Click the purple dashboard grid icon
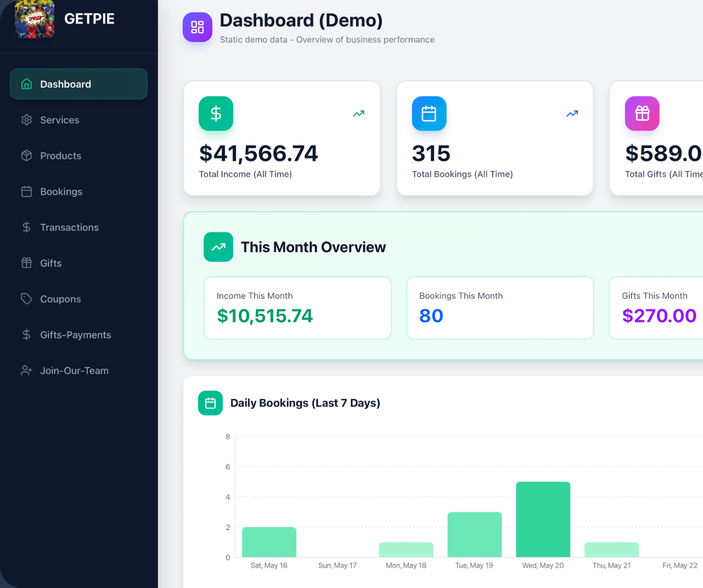 pyautogui.click(x=197, y=27)
